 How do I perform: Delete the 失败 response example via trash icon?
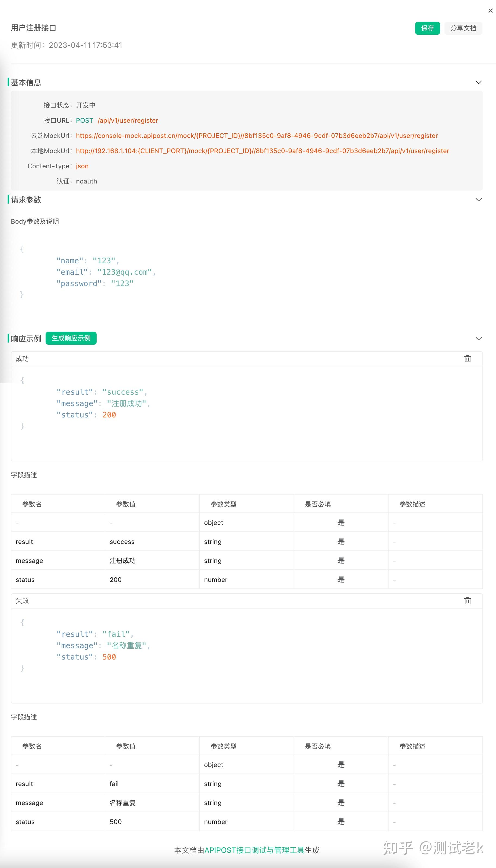468,601
